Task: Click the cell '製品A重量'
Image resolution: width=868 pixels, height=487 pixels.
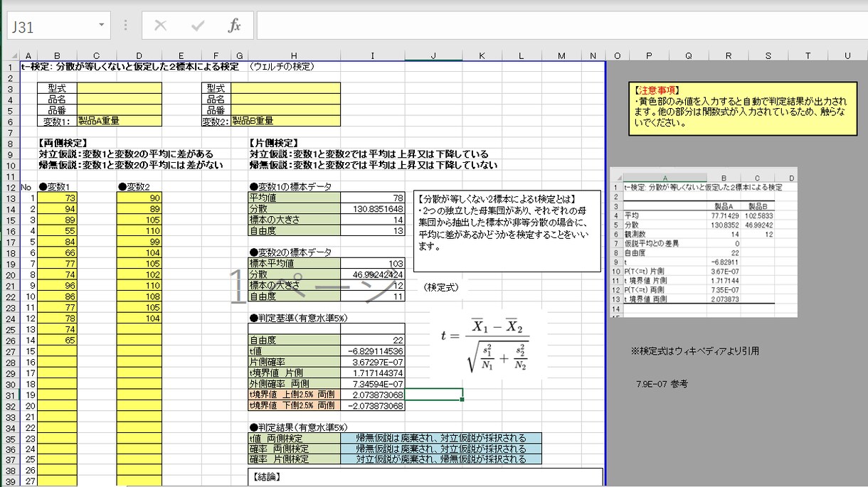Action: [x=120, y=121]
